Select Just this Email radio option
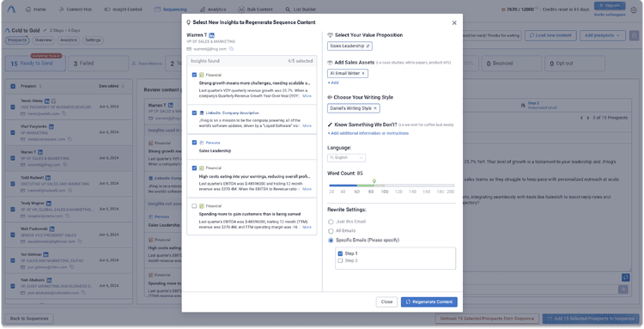The image size is (644, 329). click(x=331, y=222)
